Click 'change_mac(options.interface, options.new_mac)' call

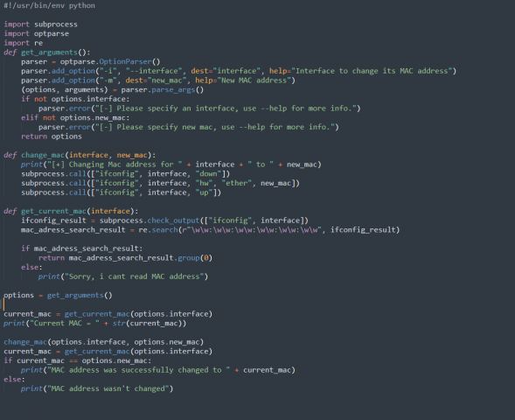tap(104, 342)
